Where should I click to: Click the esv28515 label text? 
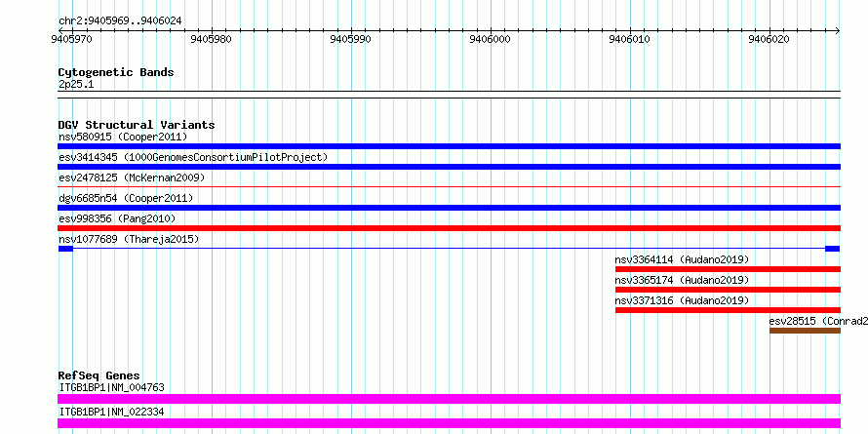[x=818, y=321]
